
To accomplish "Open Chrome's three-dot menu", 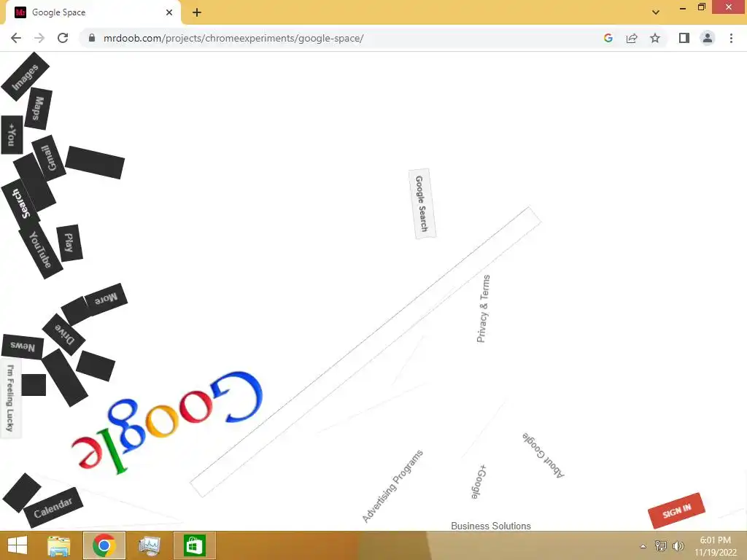I will [731, 38].
